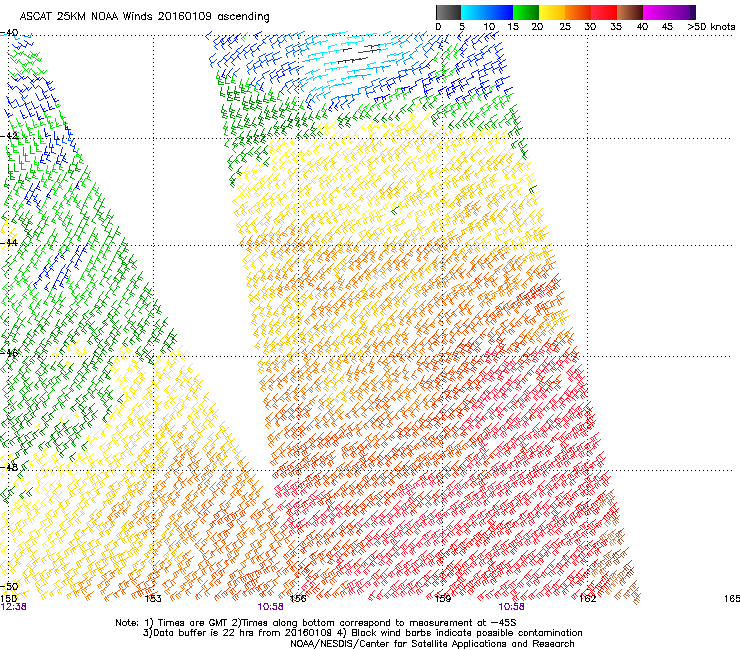
Task: Click the -48 latitude axis label
Action: 9,467
